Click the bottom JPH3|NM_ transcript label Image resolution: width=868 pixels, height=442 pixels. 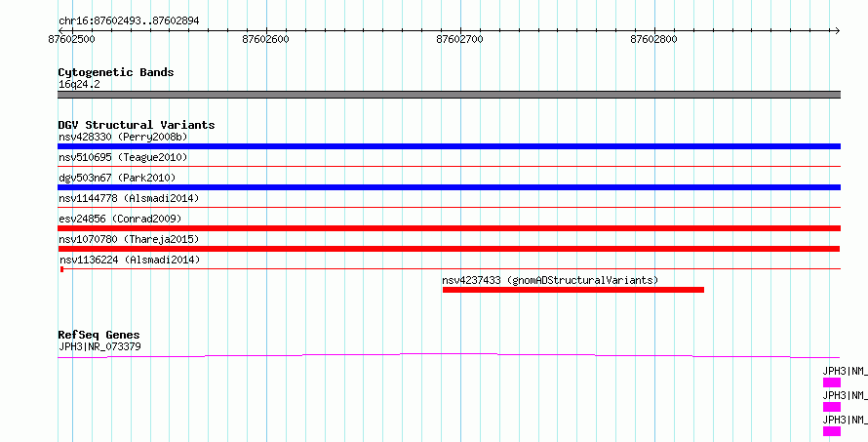[x=845, y=420]
